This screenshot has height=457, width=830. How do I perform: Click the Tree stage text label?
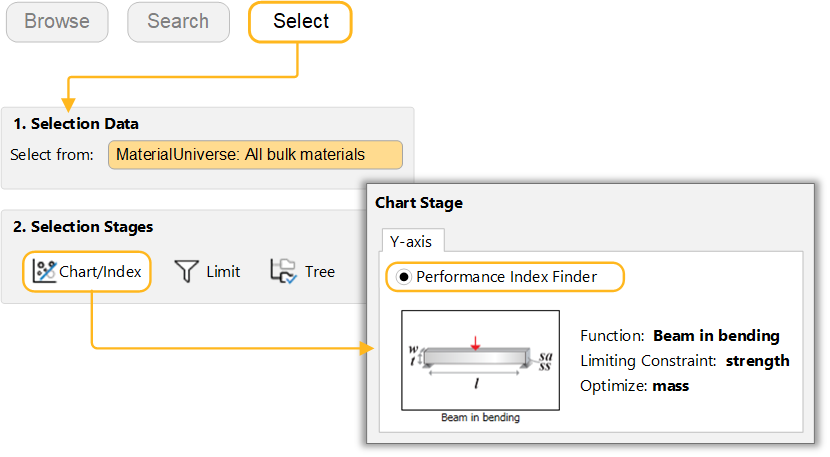click(x=320, y=271)
